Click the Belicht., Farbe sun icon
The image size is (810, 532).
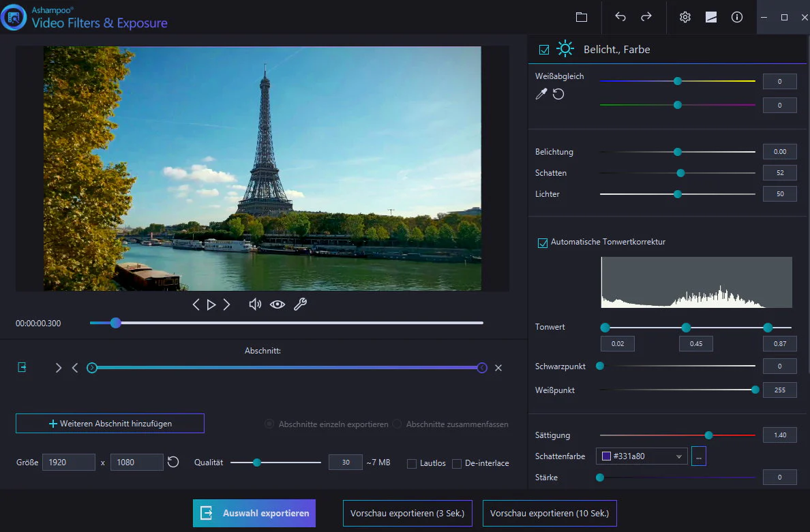565,49
